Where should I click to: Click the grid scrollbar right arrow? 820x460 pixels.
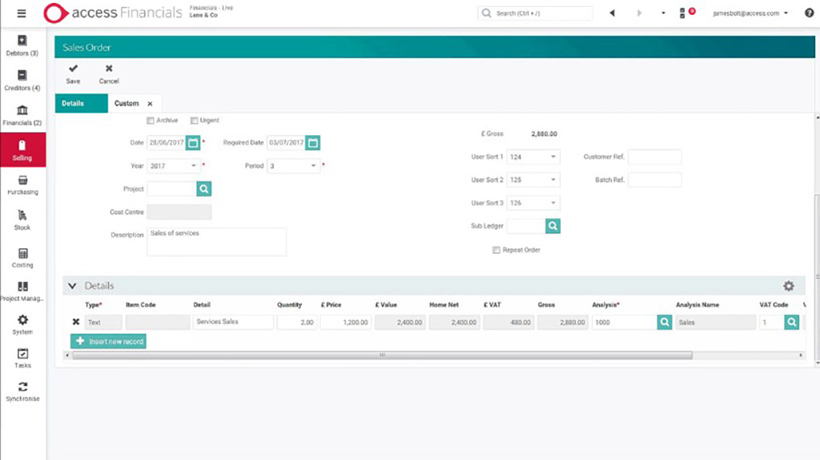[801, 355]
